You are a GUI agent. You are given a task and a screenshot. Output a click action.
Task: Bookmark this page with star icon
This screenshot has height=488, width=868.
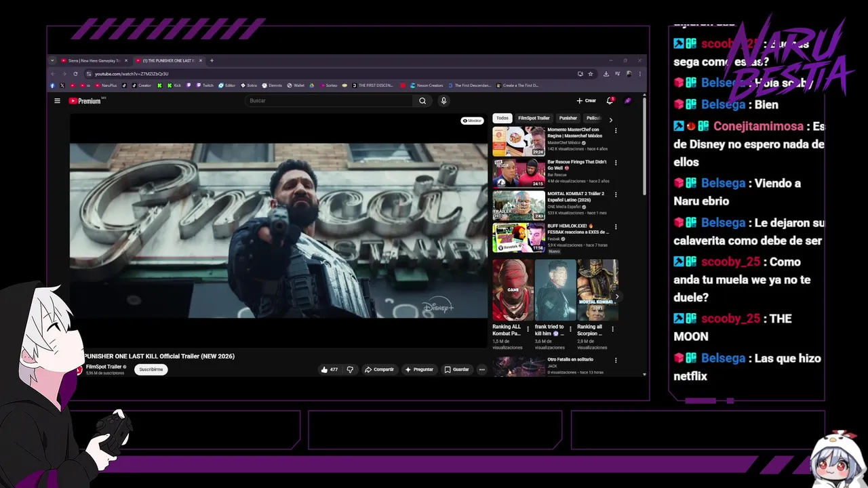(591, 74)
